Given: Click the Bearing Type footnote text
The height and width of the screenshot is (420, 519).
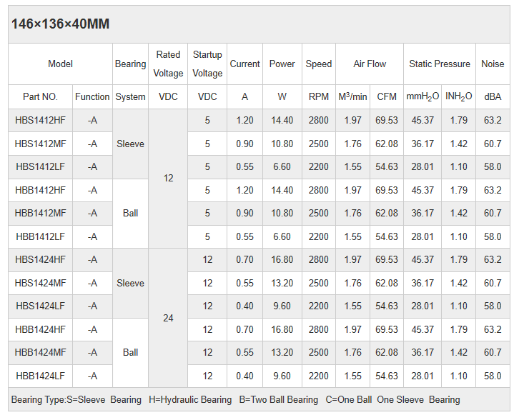Looking at the screenshot, I should [x=236, y=400].
